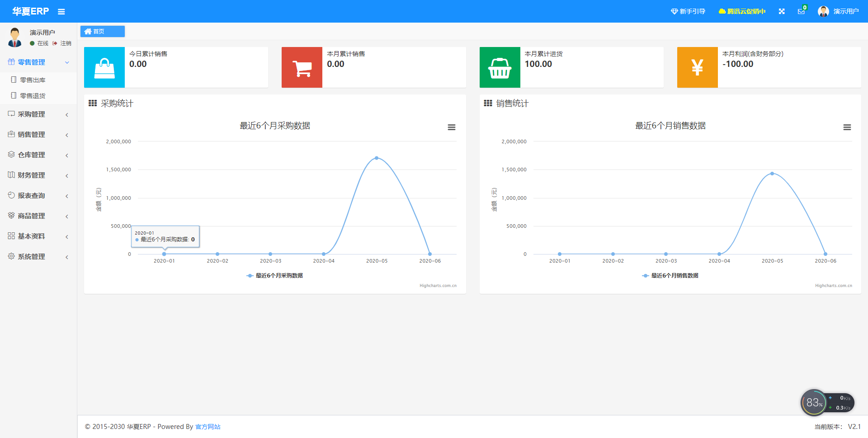Open the sales chart export menu icon
Viewport: 868px width, 438px height.
[847, 127]
